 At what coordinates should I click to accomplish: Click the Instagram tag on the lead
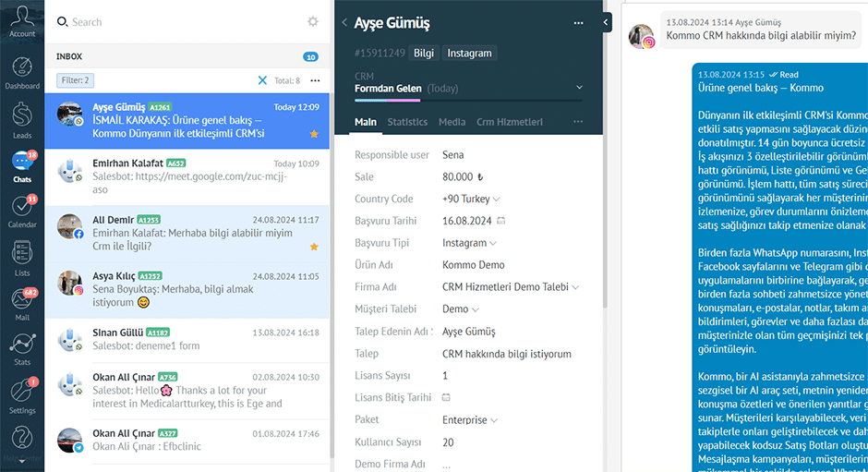(469, 53)
